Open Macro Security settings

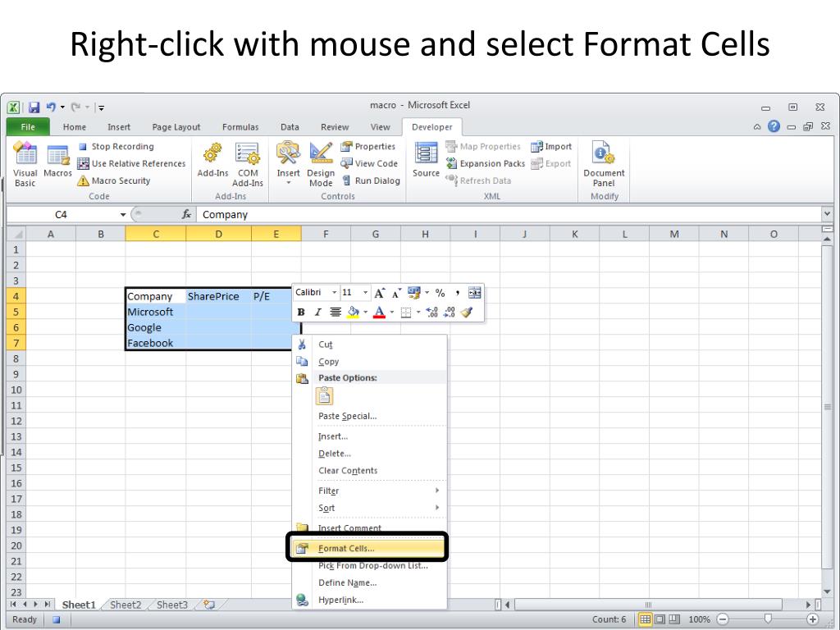click(x=113, y=180)
